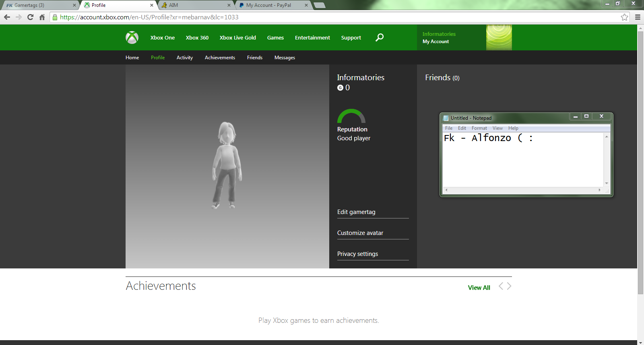Open the Support menu
This screenshot has height=345, width=644.
[351, 37]
